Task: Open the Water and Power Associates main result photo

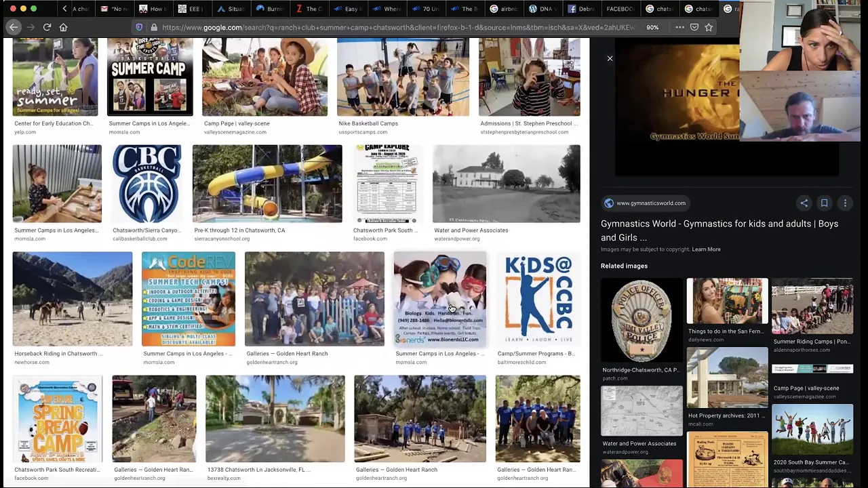Action: click(x=507, y=183)
